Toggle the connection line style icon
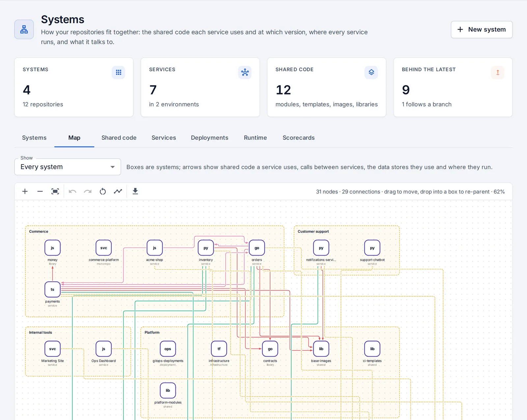Screen dimensions: 527x420 (118, 192)
